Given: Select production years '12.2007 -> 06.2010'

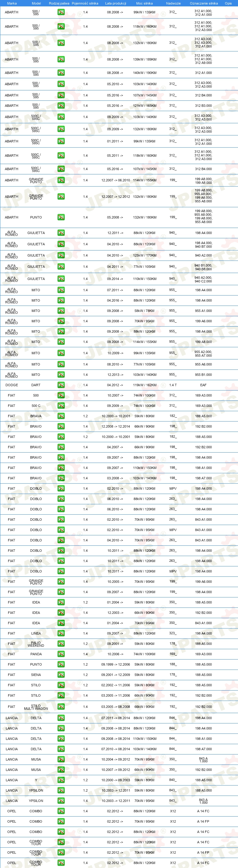Looking at the screenshot, I should click(x=116, y=180).
